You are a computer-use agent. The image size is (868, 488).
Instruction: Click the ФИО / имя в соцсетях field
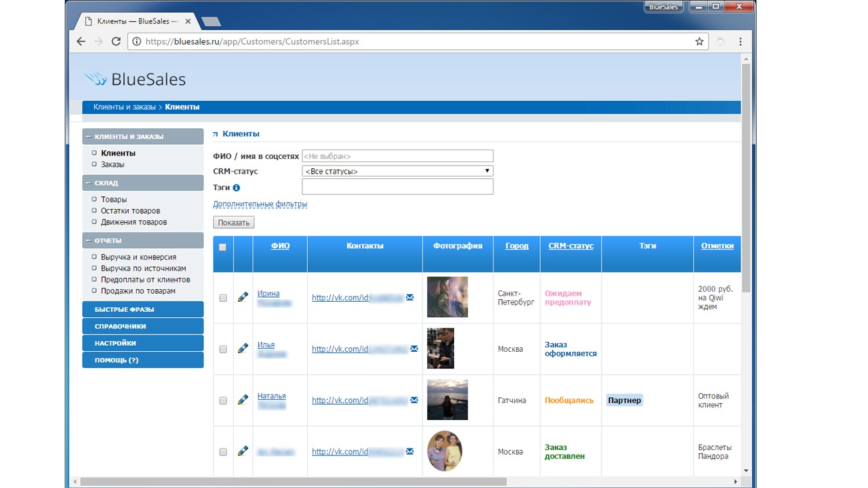coord(397,156)
